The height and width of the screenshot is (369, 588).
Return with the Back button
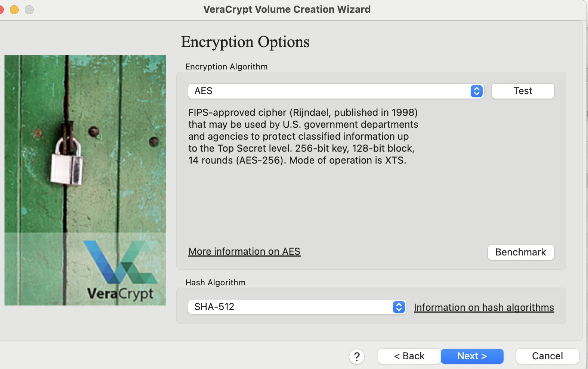click(x=409, y=356)
